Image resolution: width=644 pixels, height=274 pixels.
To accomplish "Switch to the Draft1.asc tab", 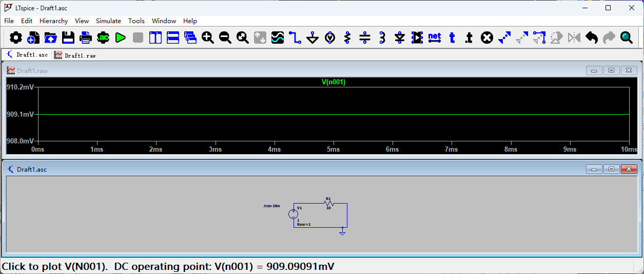I will (27, 54).
